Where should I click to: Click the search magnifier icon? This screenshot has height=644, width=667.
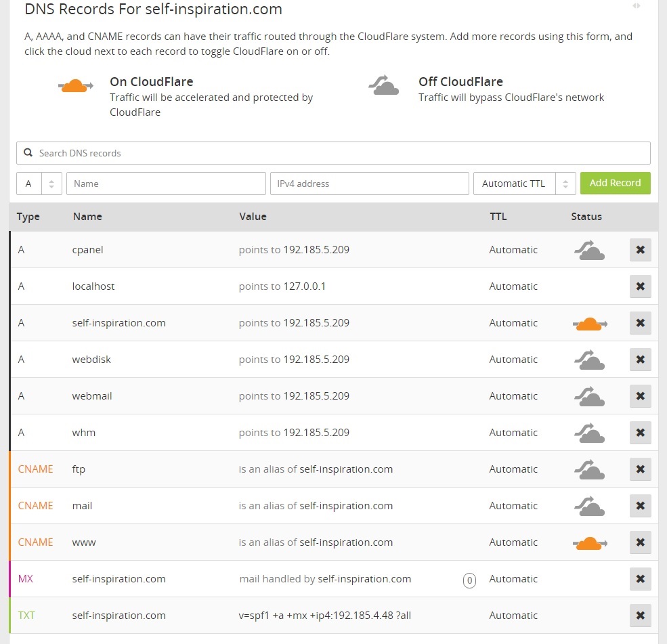point(28,153)
